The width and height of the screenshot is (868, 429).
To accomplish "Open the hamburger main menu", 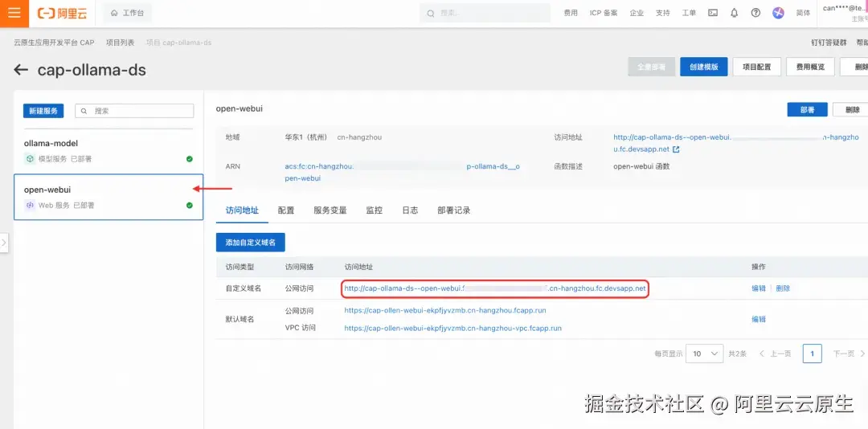I will [x=14, y=14].
